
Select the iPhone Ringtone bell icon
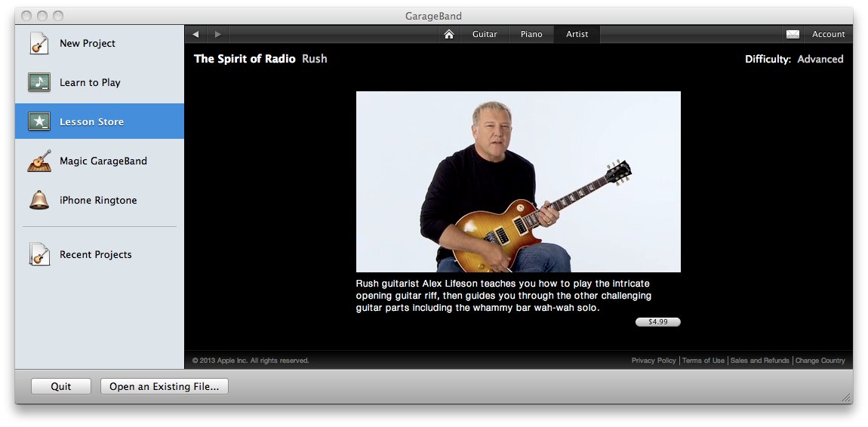click(x=39, y=200)
